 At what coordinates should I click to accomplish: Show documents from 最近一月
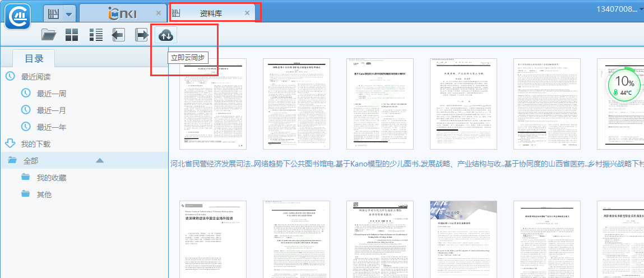coord(52,110)
